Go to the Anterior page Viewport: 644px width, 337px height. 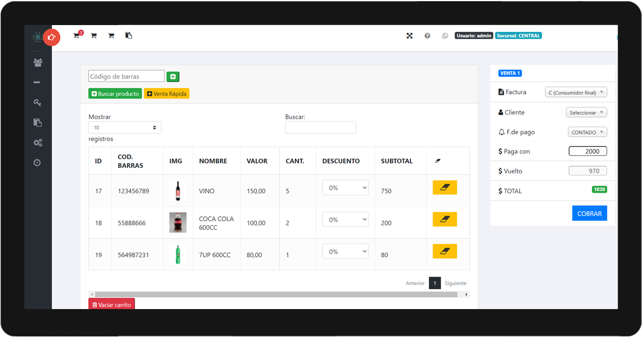coord(415,283)
